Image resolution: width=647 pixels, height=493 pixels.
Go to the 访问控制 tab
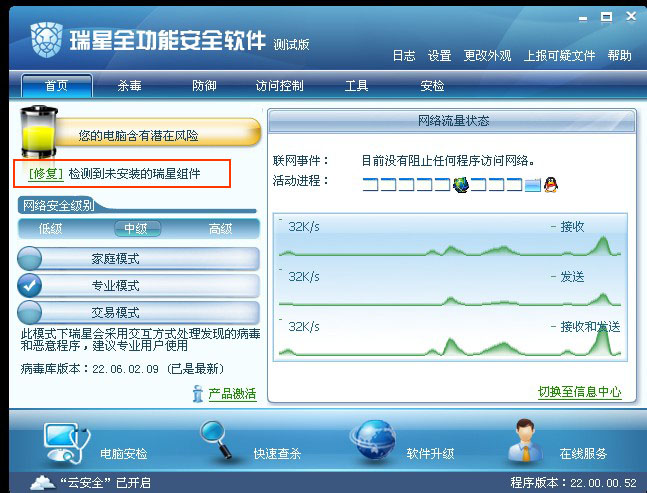(x=279, y=86)
